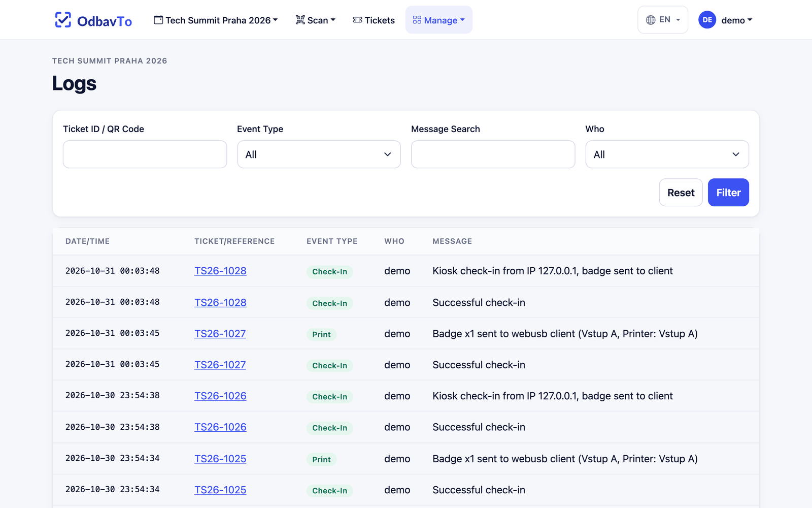Click timestamp 2026-10-31 00:03:45 in Print row

click(112, 333)
